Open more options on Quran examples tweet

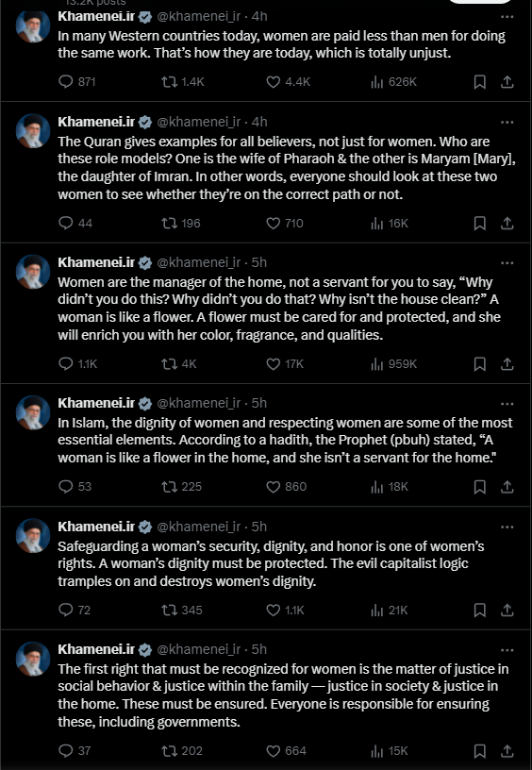click(507, 122)
